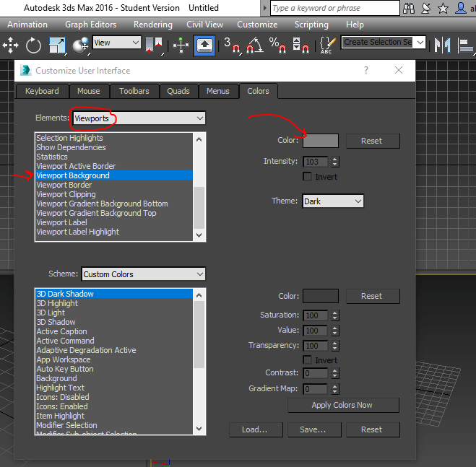Open the Graph Editors menu
This screenshot has width=476, height=467.
click(x=90, y=25)
